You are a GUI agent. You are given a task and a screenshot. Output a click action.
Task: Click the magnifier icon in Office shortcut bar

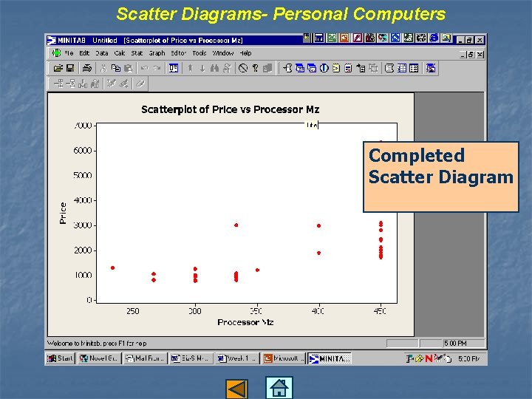(x=446, y=38)
